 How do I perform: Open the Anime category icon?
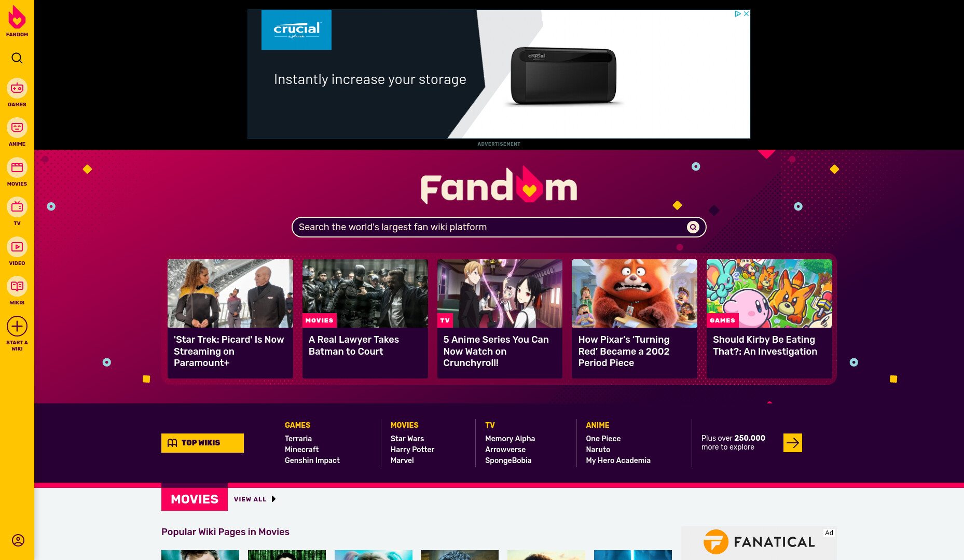click(x=17, y=128)
